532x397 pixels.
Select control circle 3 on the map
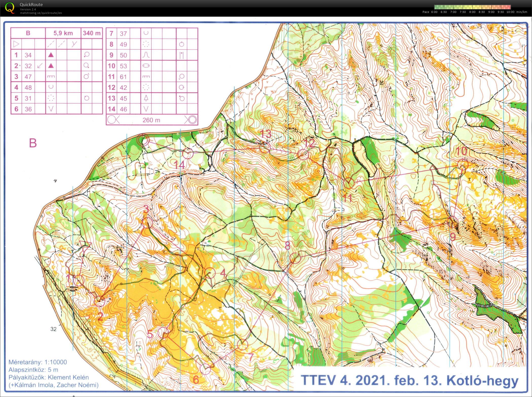[x=148, y=223]
